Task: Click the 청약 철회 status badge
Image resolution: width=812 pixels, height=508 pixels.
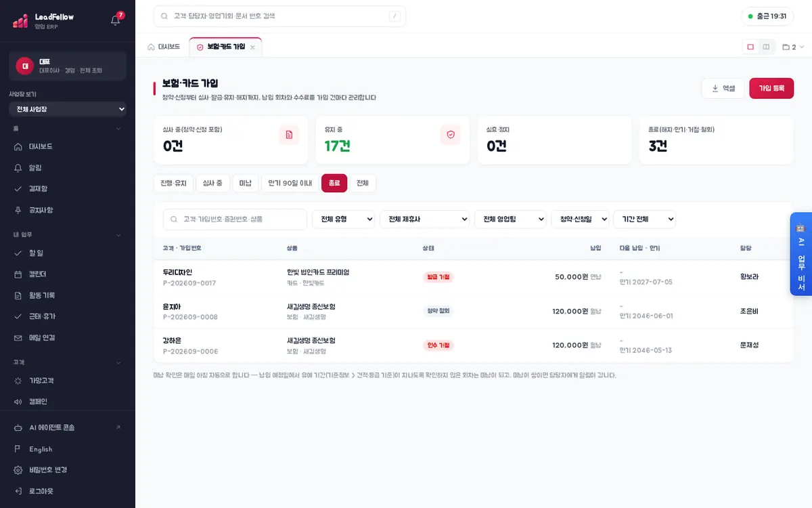Action: coord(438,311)
